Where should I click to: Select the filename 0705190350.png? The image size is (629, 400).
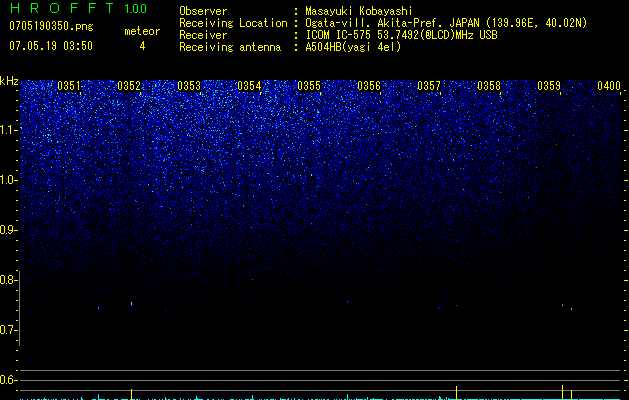tap(51, 26)
